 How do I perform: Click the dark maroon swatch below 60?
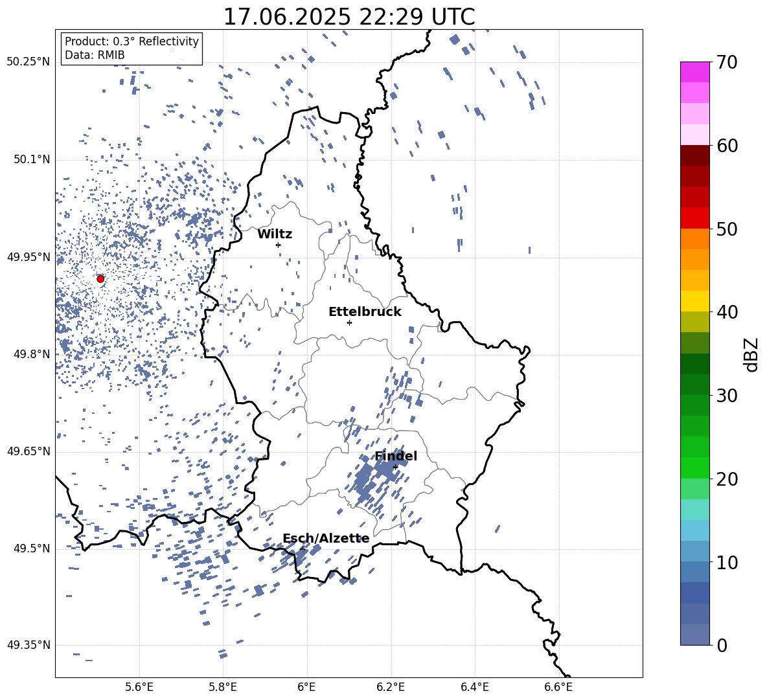[695, 156]
